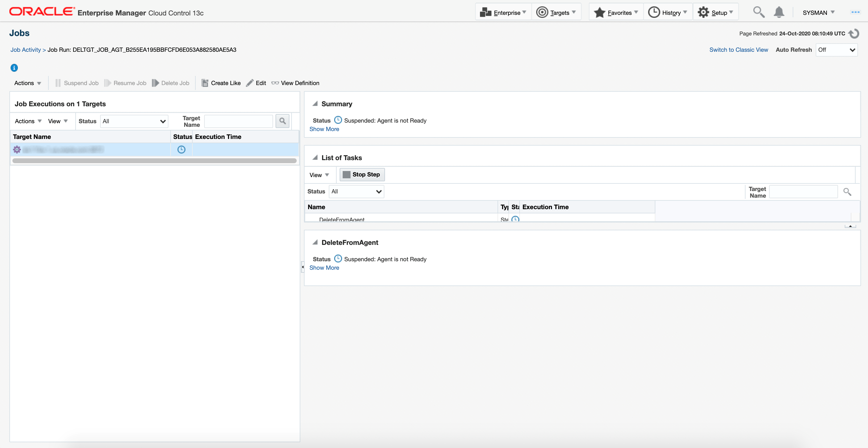
Task: Open the SYSMAN user menu
Action: click(818, 12)
